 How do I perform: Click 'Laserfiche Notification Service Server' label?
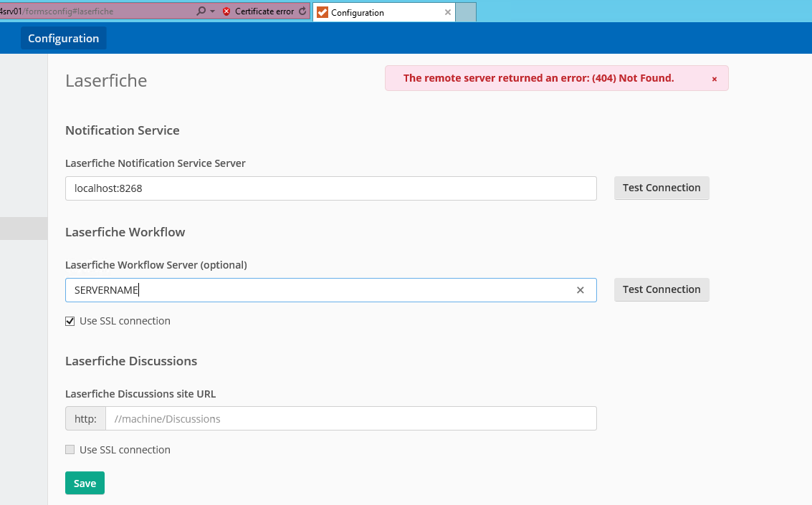point(156,163)
